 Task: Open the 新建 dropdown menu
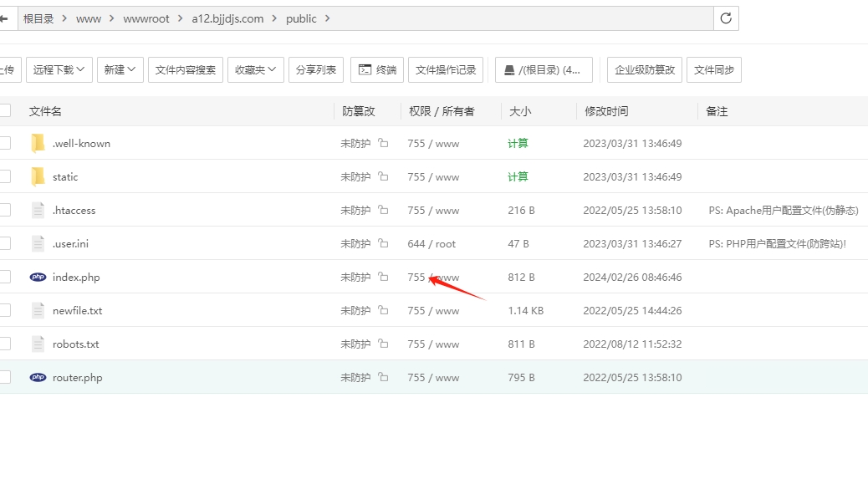click(x=120, y=69)
